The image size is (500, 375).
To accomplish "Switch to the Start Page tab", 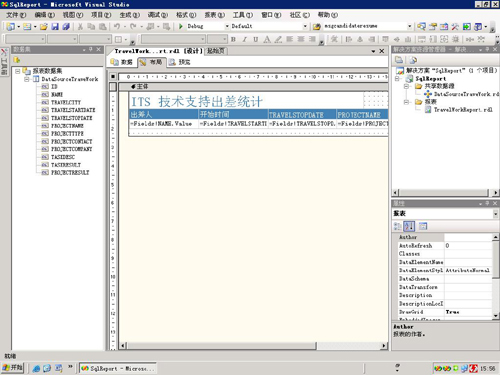I will click(x=216, y=51).
